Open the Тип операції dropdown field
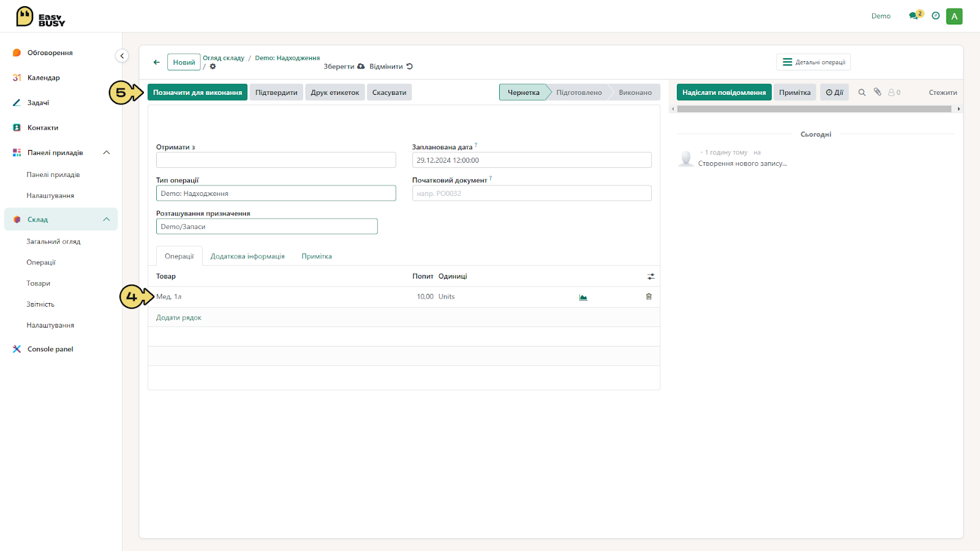Screen dimensions: 980x551 click(x=276, y=193)
